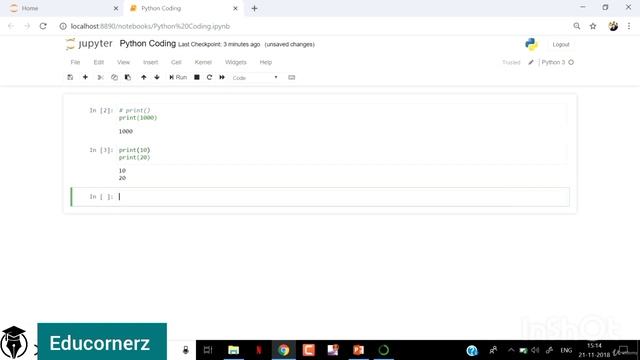Click the Python logo icon
Viewport: 640px width, 360px height.
tap(531, 44)
